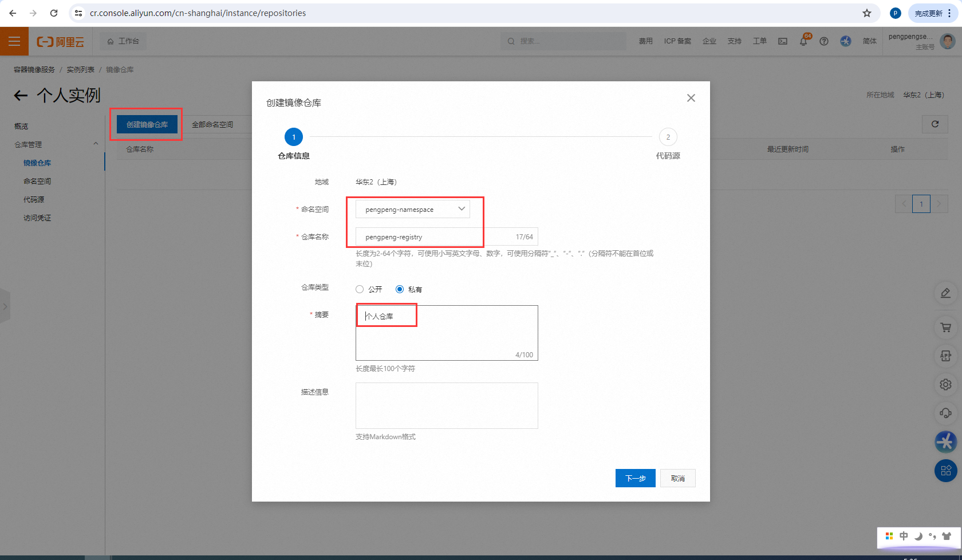The width and height of the screenshot is (962, 560).
Task: Click the browser forward arrow
Action: [x=33, y=13]
